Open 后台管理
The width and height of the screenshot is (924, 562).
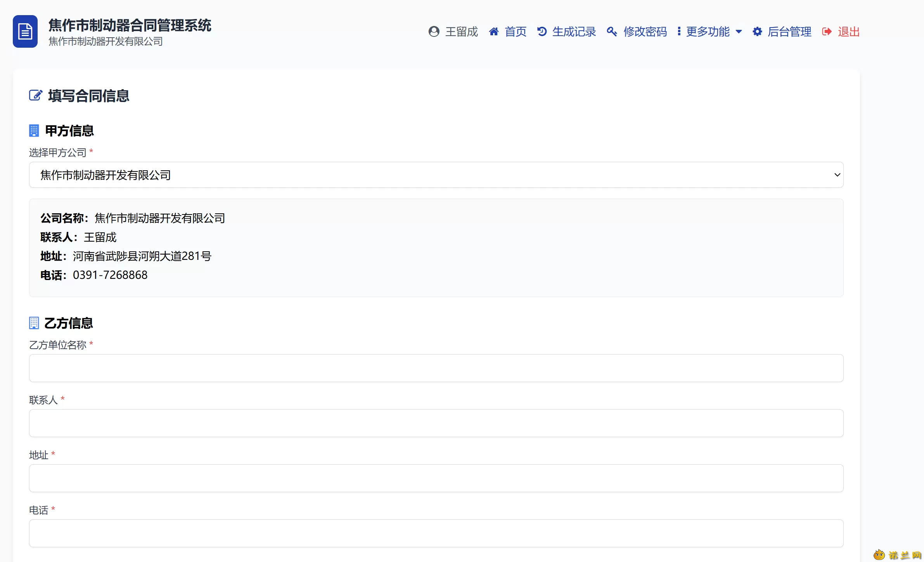coord(782,31)
